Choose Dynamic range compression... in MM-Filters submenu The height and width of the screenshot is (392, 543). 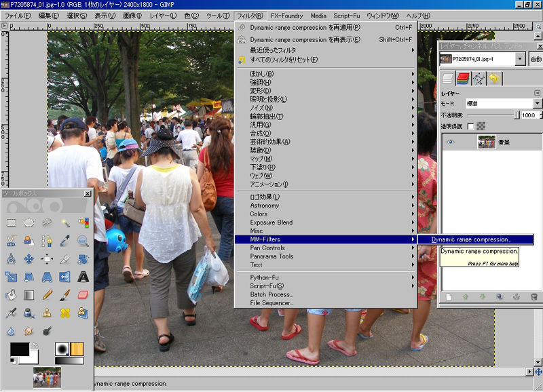pyautogui.click(x=476, y=239)
